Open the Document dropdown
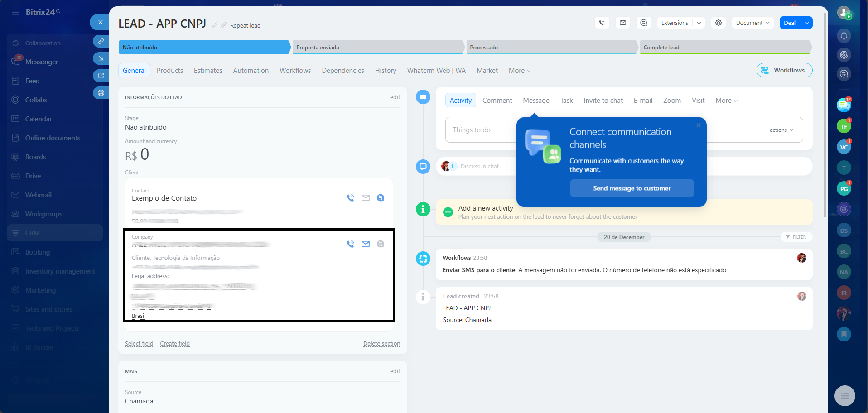The height and width of the screenshot is (413, 868). 752,23
